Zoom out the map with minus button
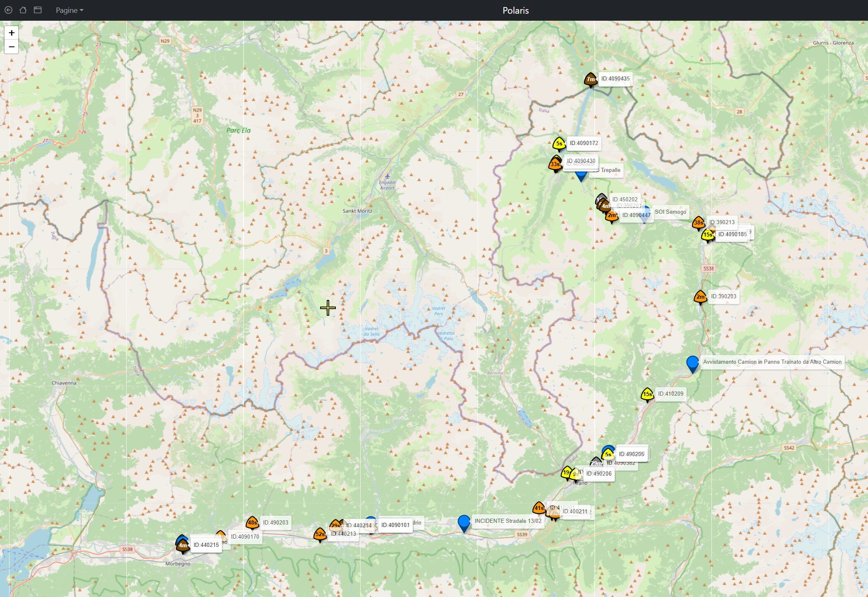Viewport: 868px width, 597px height. tap(12, 47)
